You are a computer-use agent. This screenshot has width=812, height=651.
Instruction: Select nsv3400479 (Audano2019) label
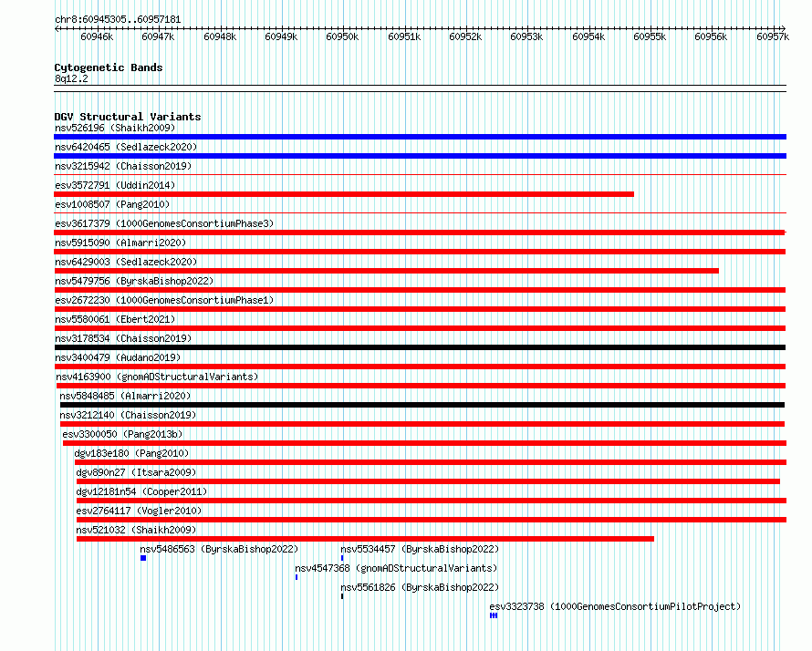point(118,357)
